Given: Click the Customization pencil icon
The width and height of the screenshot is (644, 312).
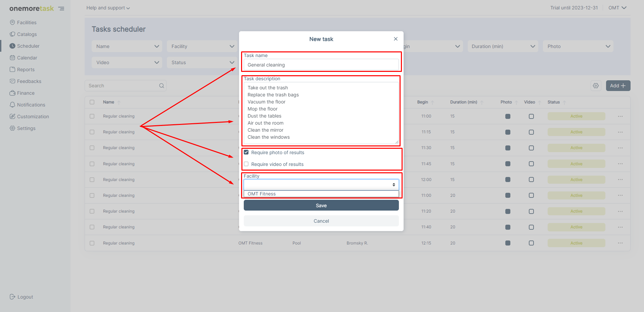Looking at the screenshot, I should 12,117.
